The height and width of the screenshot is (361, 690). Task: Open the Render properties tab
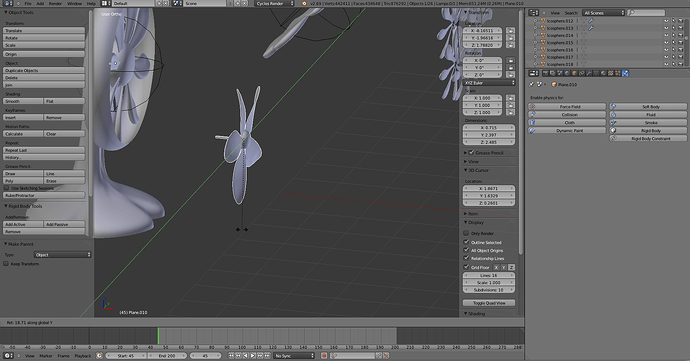coord(546,73)
